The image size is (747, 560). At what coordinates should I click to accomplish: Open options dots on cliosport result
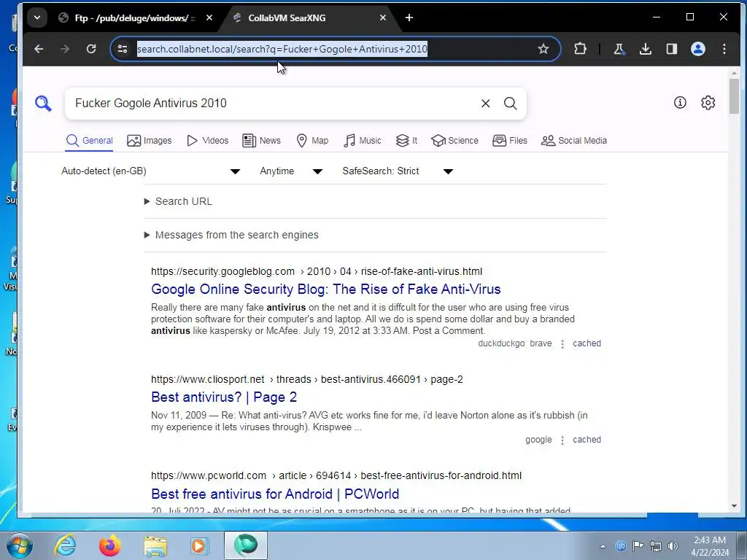[x=562, y=440]
